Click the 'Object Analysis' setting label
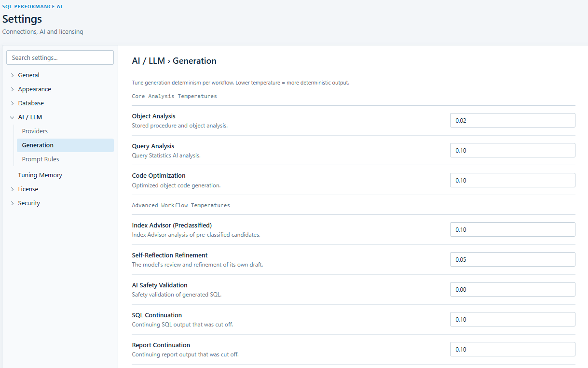Screen dimensions: 588x368 pyautogui.click(x=153, y=116)
